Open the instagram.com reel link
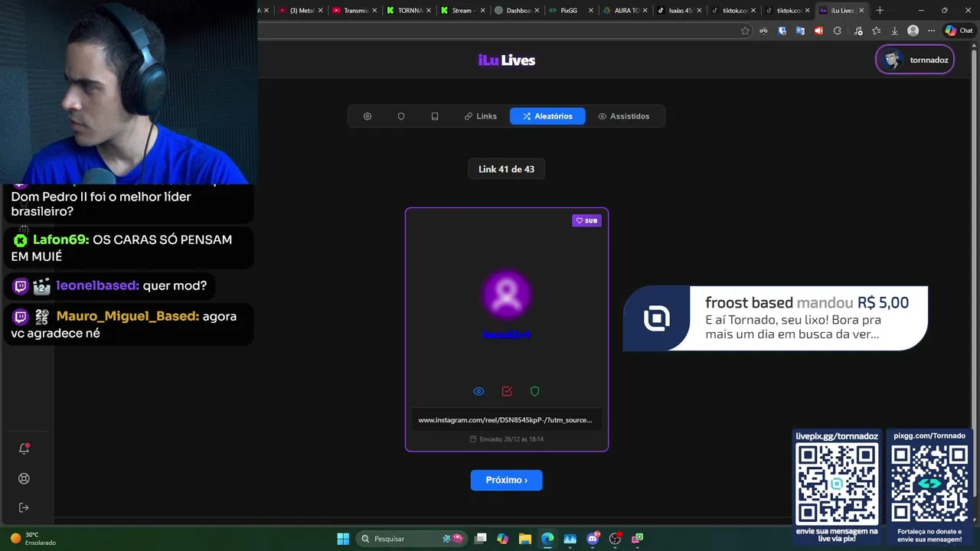Screen dimensions: 980x551 coord(506,420)
